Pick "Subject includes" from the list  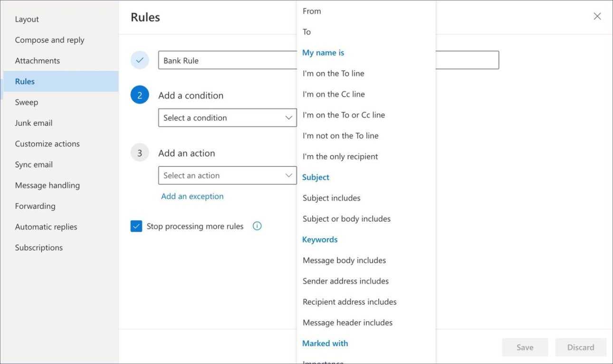coord(331,198)
